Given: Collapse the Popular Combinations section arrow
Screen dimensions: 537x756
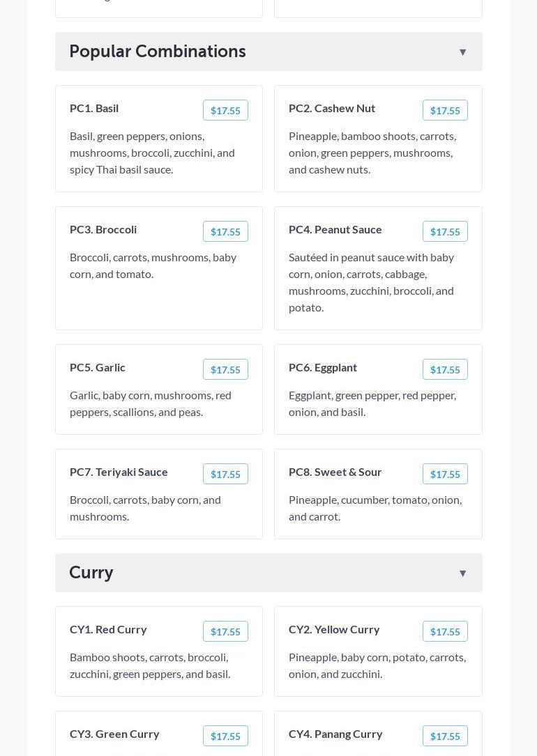Looking at the screenshot, I should [462, 52].
